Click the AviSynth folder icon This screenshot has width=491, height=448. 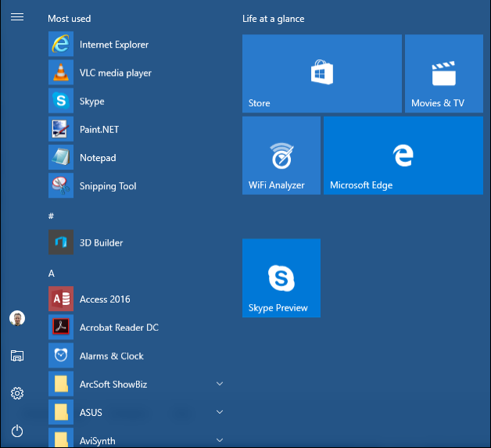[61, 438]
